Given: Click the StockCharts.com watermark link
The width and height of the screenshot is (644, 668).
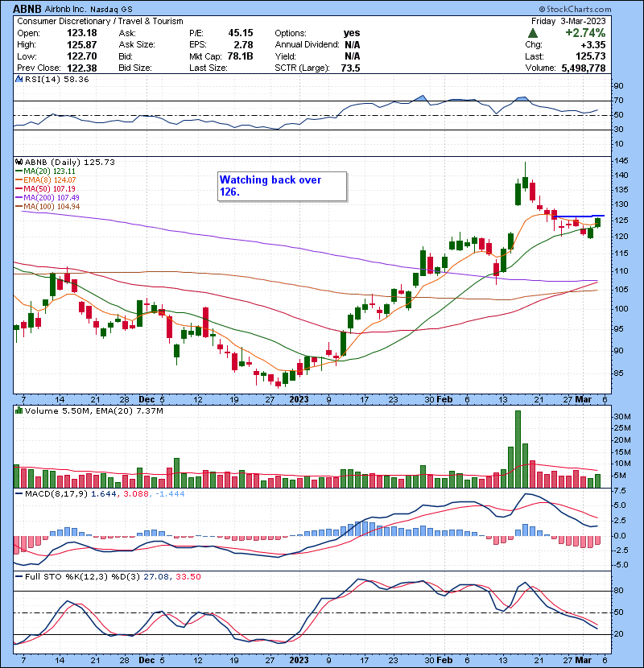Looking at the screenshot, I should pos(575,9).
